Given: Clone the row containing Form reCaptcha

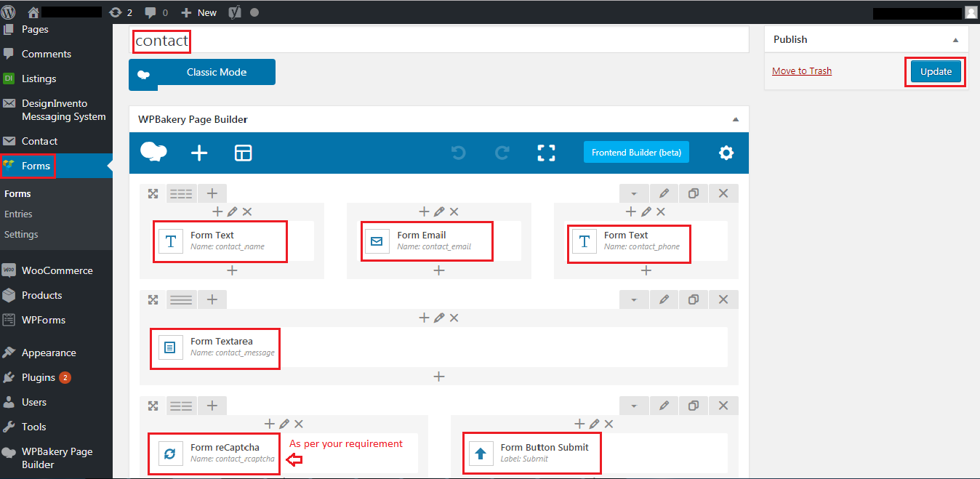Looking at the screenshot, I should point(694,406).
